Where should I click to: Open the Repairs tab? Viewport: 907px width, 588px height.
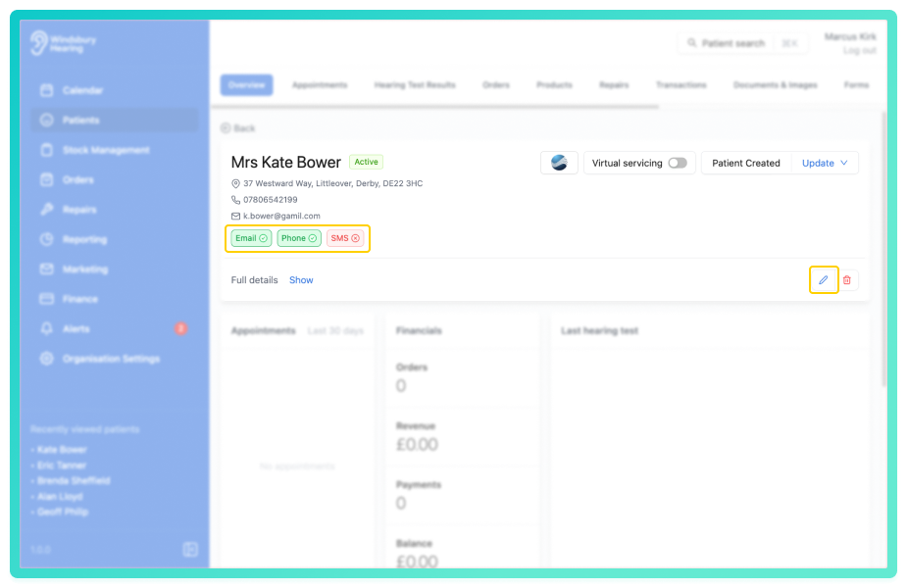(x=614, y=85)
